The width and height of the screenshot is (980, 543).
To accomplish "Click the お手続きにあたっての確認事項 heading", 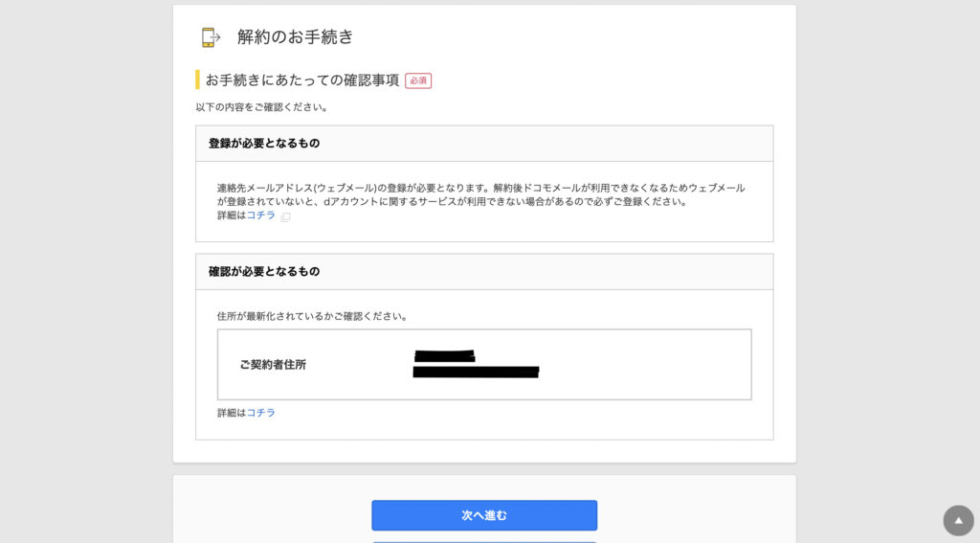I will 302,80.
